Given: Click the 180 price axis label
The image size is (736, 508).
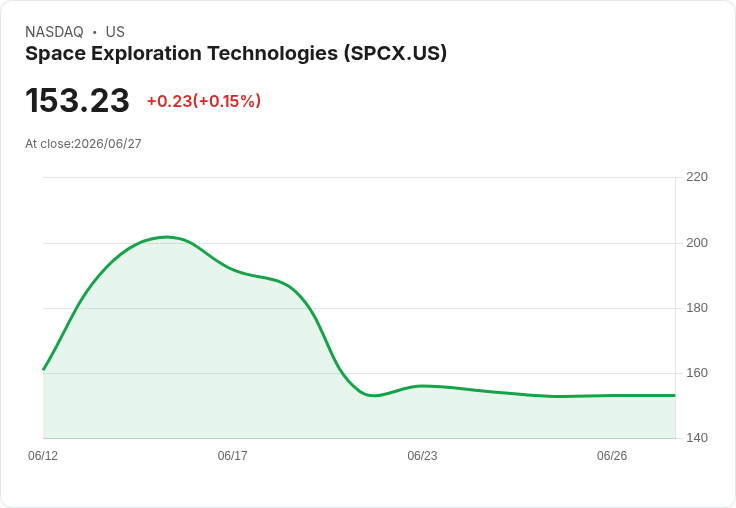Looking at the screenshot, I should tap(697, 308).
